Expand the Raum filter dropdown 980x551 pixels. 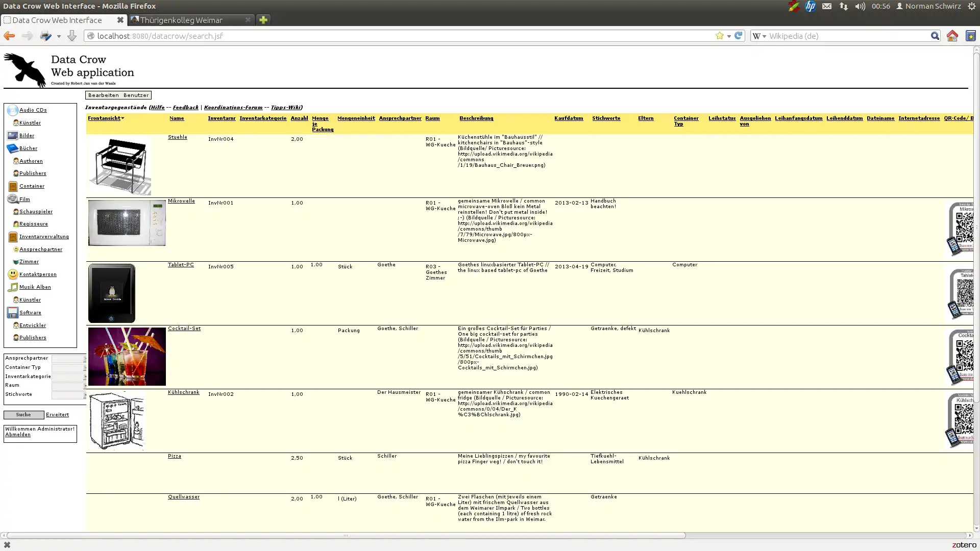pos(84,386)
